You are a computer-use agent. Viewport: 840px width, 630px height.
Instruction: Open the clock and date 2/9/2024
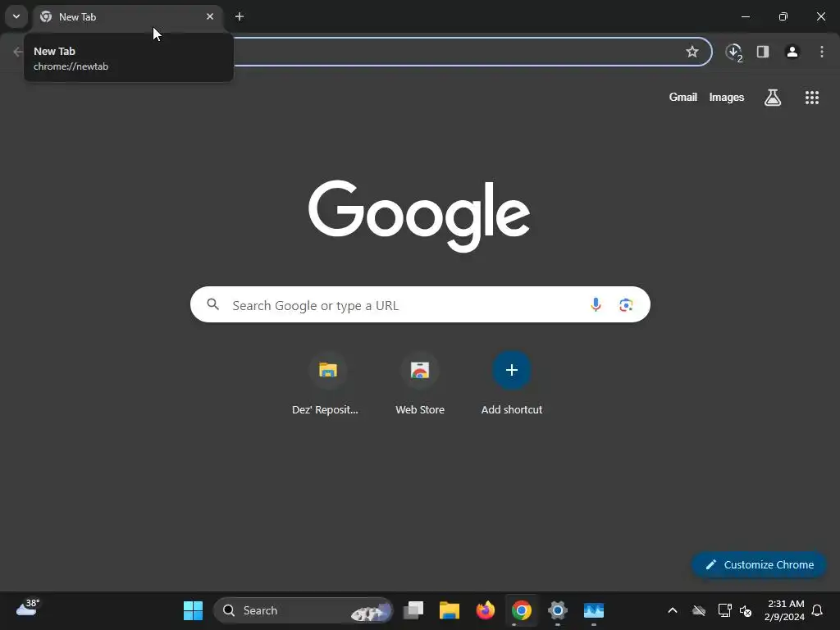click(784, 610)
